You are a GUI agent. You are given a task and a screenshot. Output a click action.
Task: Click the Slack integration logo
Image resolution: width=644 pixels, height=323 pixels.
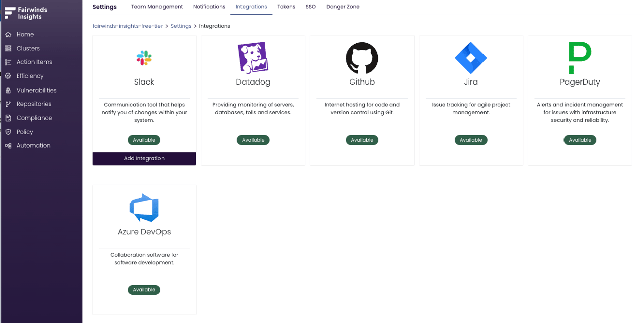point(144,57)
